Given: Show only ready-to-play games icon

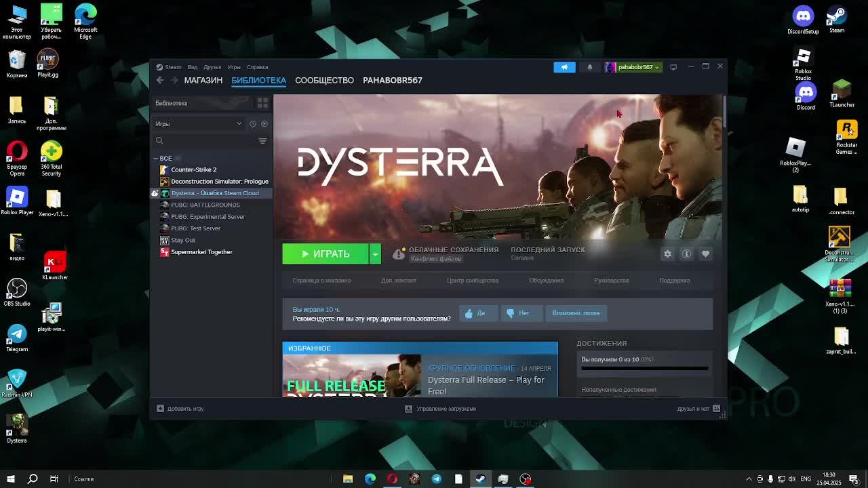Looking at the screenshot, I should [264, 124].
